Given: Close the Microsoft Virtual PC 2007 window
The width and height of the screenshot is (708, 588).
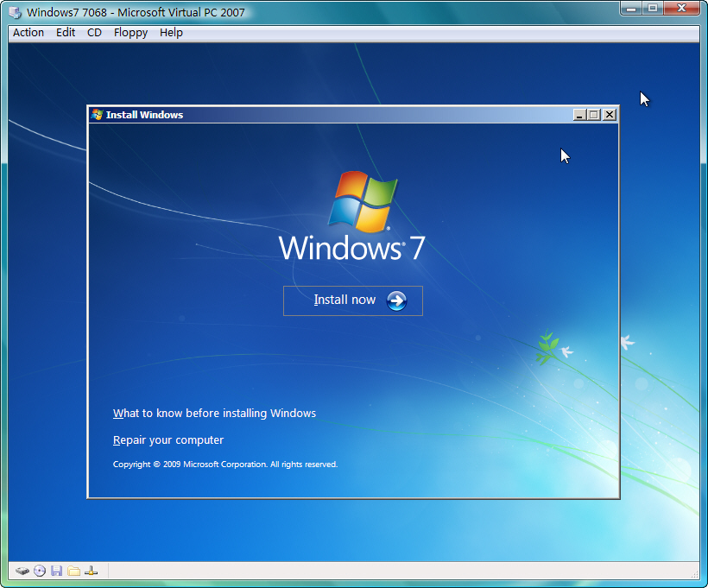Looking at the screenshot, I should [682, 8].
